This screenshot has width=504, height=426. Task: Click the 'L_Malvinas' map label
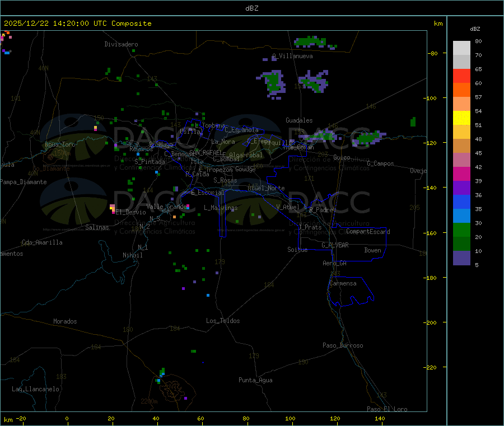point(221,208)
